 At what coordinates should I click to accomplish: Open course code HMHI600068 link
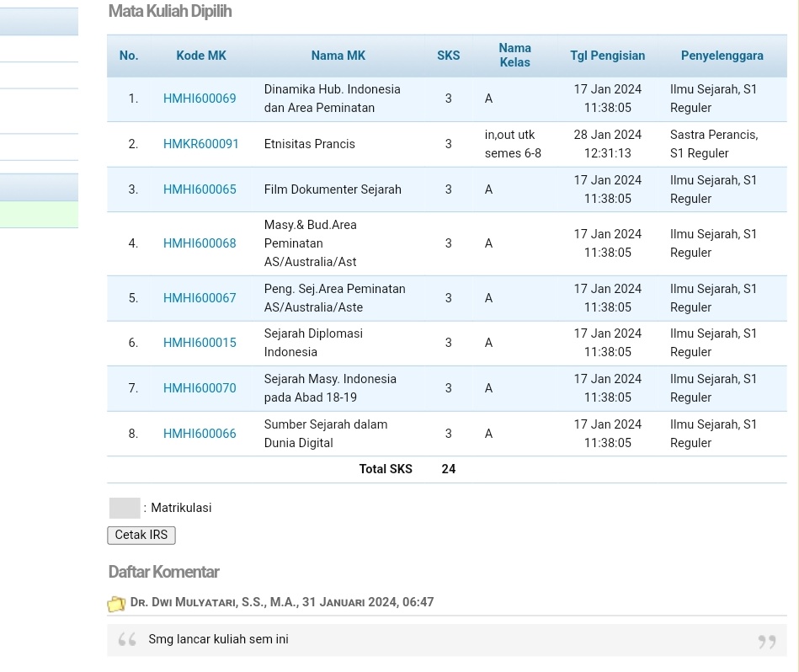point(200,243)
